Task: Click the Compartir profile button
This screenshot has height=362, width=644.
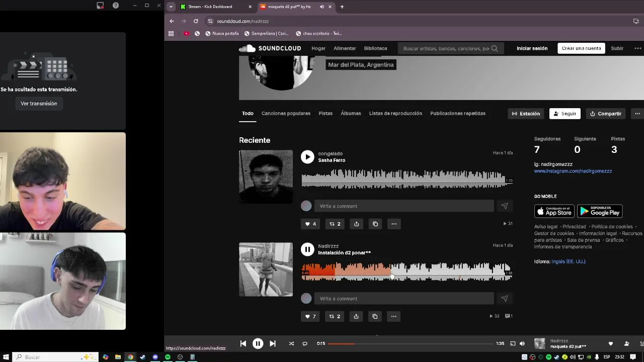Action: tap(606, 114)
